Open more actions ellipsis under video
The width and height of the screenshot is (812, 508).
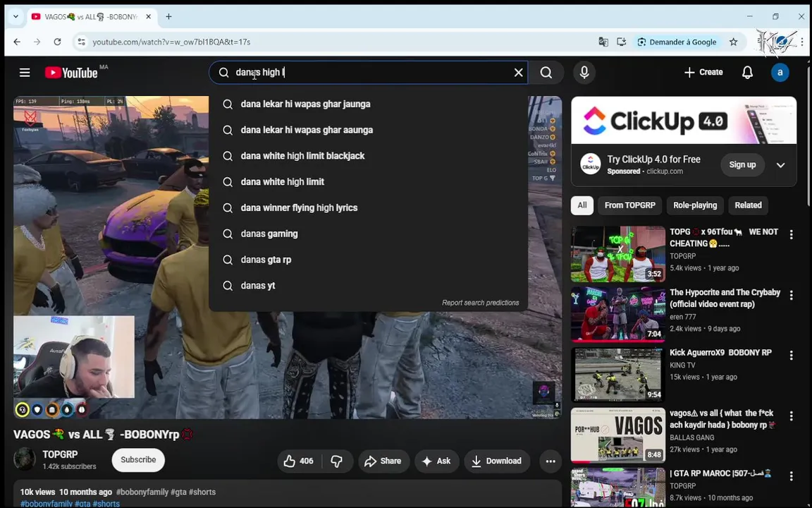click(x=550, y=461)
